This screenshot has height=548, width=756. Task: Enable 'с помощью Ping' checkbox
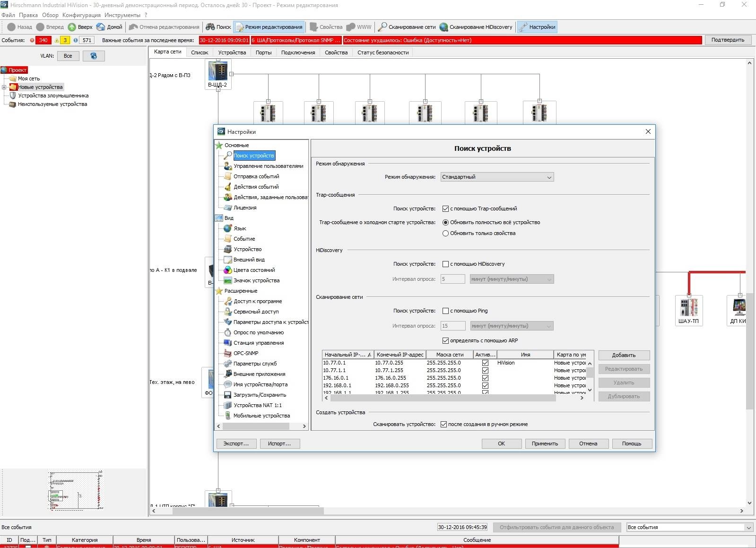click(x=445, y=311)
